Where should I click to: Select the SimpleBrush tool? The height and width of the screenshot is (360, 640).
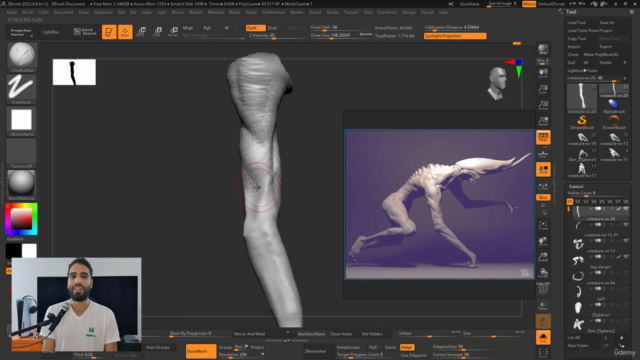tap(582, 122)
